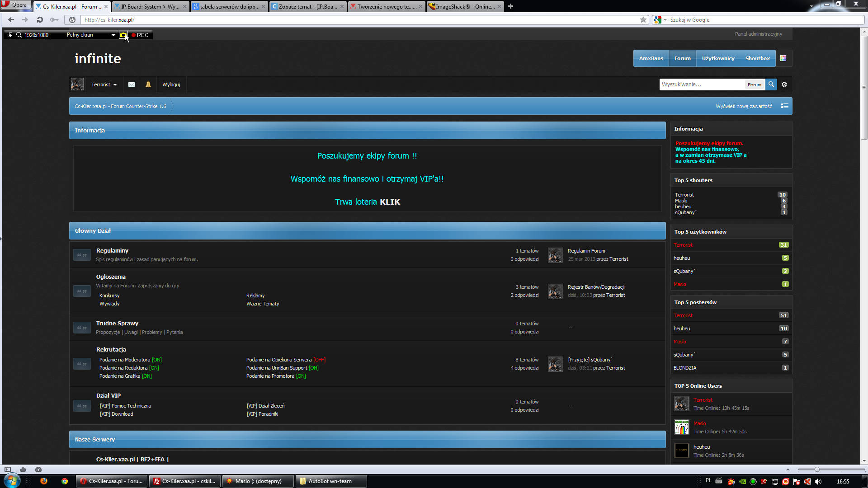The width and height of the screenshot is (868, 488).
Task: Open the Forum search scope selector
Action: 754,84
